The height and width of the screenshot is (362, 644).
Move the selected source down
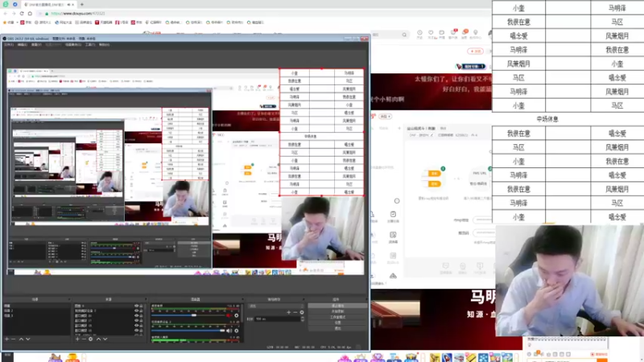(105, 339)
